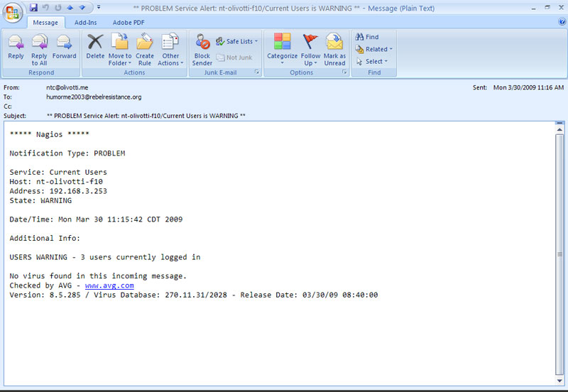This screenshot has width=568, height=392.
Task: Click the www.avg.com link
Action: tap(109, 285)
